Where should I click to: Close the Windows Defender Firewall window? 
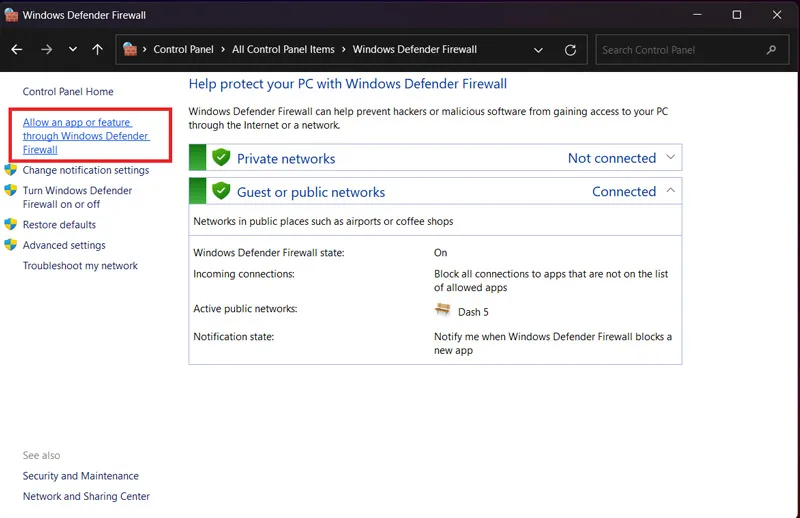pos(777,15)
